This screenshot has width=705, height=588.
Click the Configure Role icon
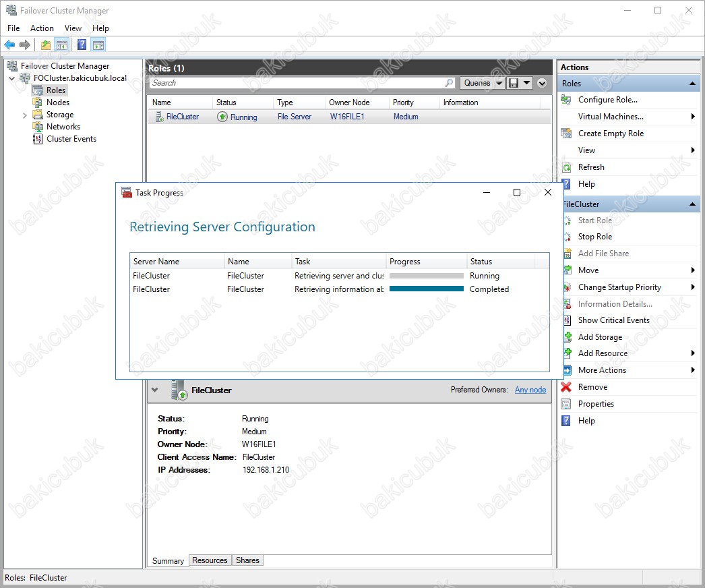[x=566, y=99]
